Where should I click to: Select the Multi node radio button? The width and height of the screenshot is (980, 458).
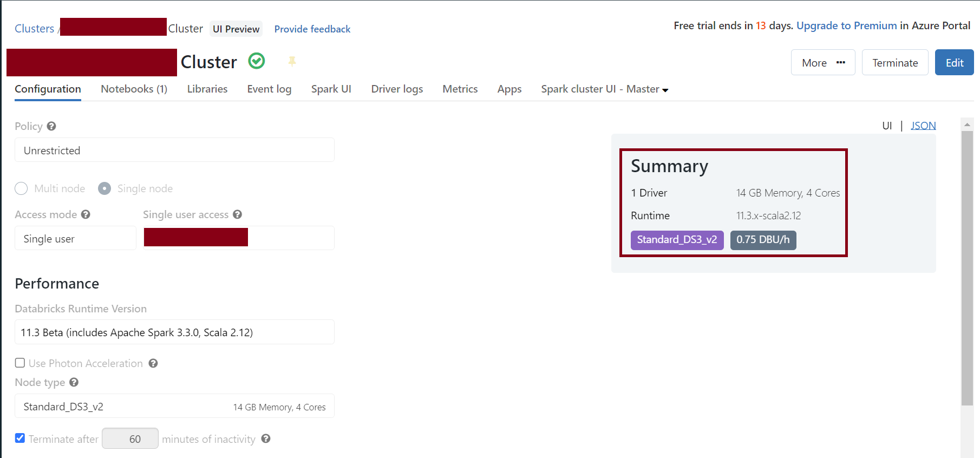(x=21, y=188)
